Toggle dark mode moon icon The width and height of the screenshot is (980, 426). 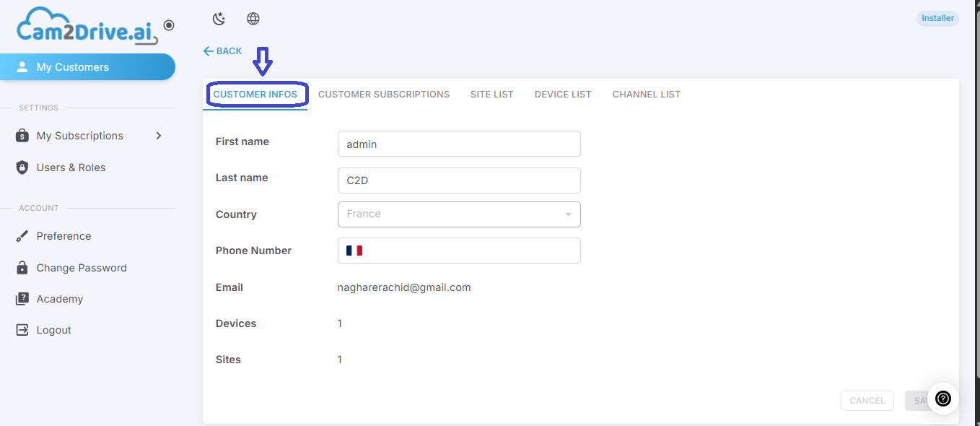(219, 19)
